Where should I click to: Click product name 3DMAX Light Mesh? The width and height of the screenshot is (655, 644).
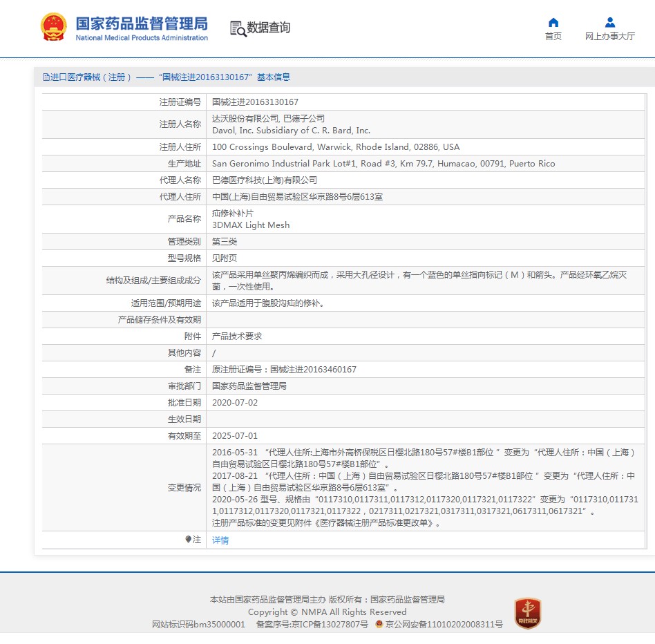[x=251, y=225]
